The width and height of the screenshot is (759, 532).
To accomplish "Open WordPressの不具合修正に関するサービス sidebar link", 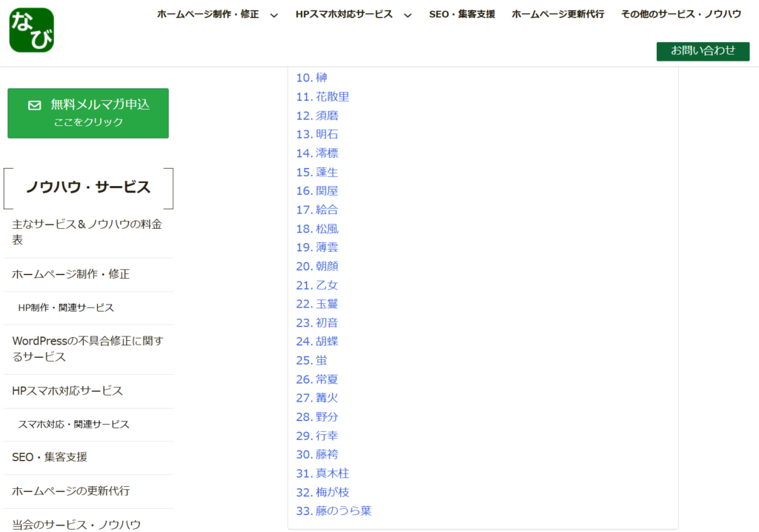I will click(x=88, y=349).
